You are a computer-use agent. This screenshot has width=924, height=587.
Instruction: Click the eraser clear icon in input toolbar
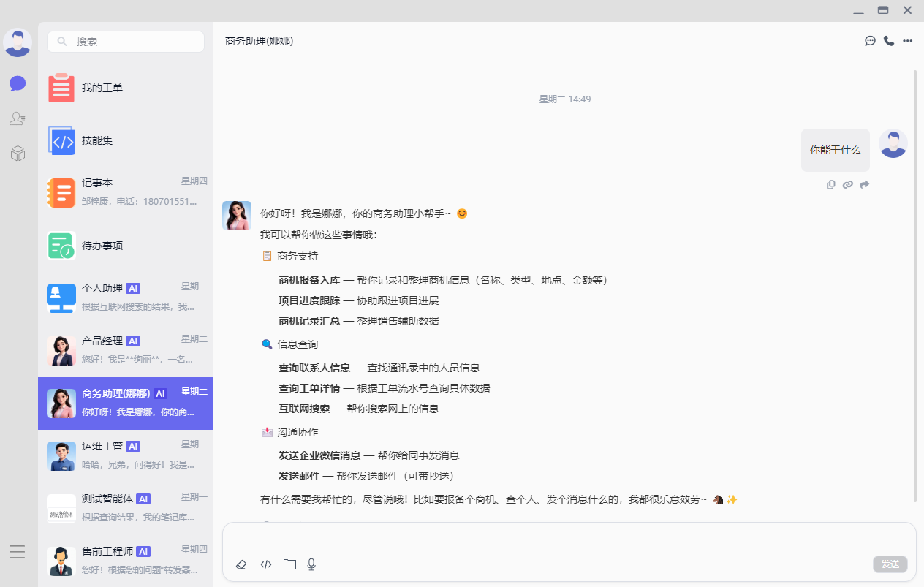(242, 564)
